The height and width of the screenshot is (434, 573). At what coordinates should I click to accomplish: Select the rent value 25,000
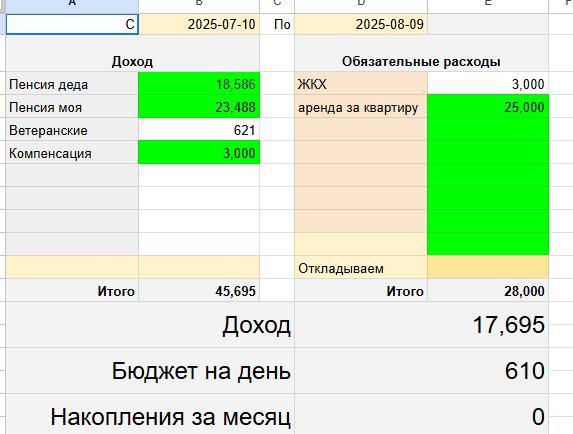488,107
